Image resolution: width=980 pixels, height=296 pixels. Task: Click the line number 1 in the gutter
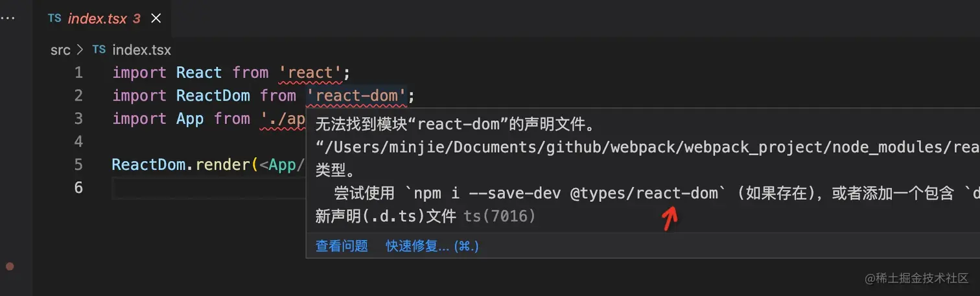78,72
